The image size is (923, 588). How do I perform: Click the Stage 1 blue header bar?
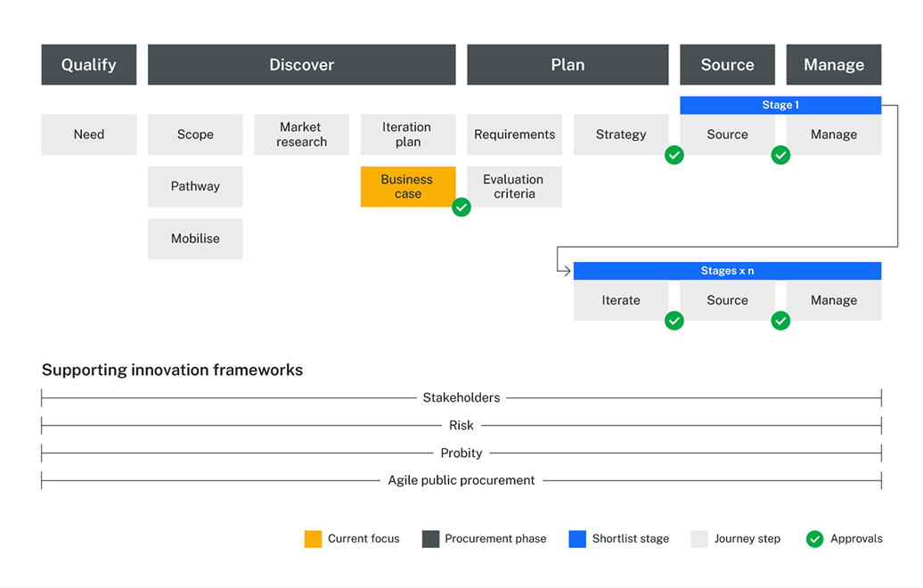pos(780,104)
